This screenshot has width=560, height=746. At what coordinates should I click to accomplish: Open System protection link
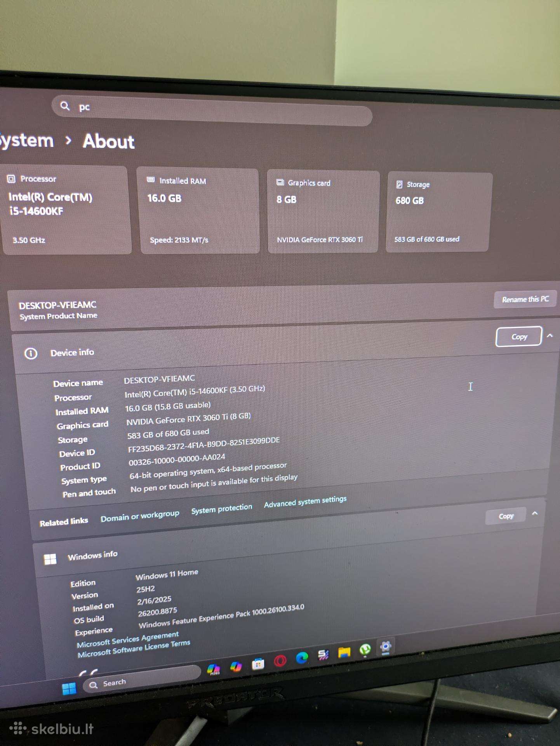221,509
